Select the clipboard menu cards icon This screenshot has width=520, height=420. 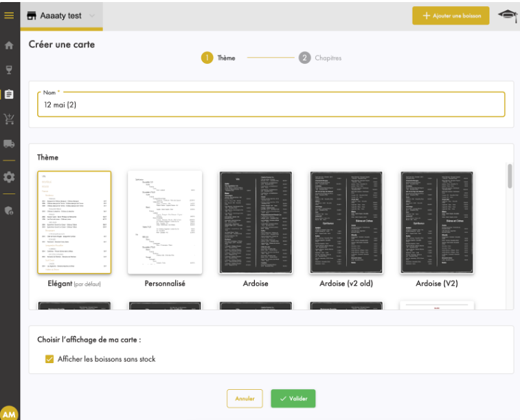point(10,95)
